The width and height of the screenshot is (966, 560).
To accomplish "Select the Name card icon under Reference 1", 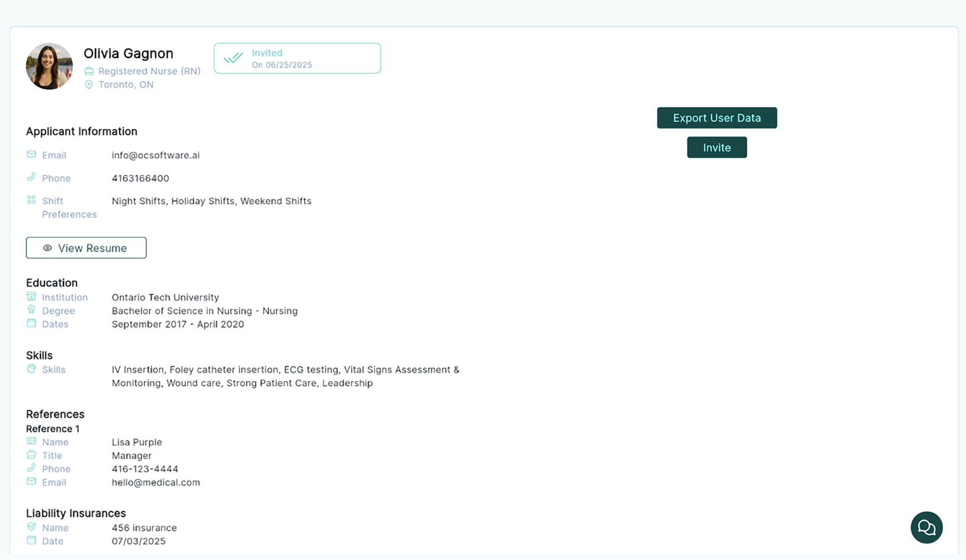I will tap(31, 441).
